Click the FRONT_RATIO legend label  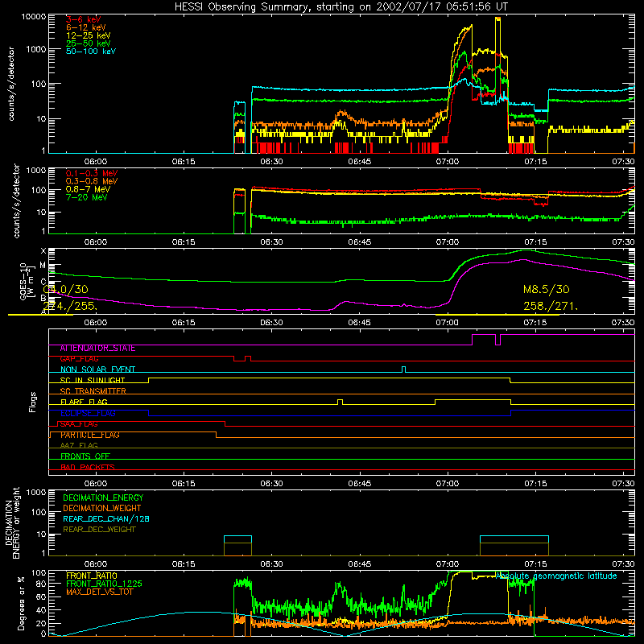tap(92, 576)
